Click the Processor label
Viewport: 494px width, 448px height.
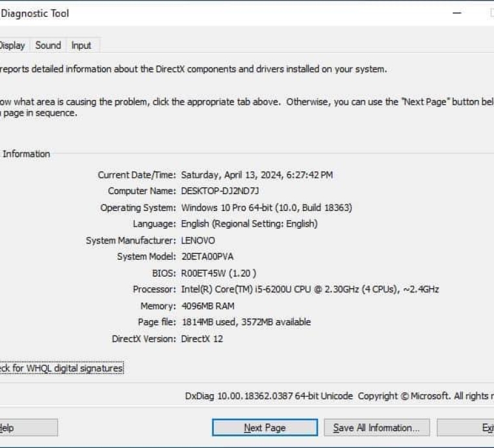(155, 290)
